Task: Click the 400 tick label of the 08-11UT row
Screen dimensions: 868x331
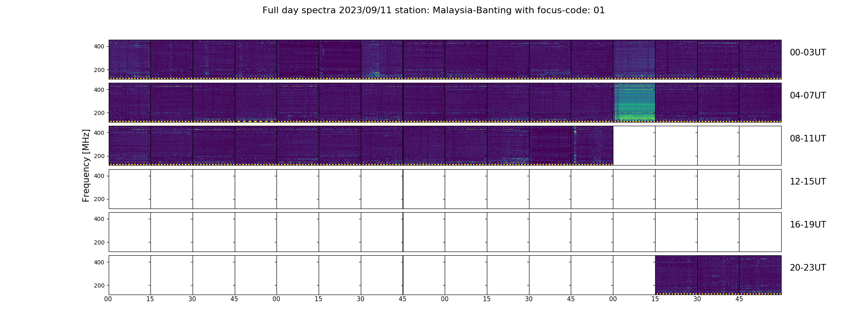Action: tap(99, 133)
